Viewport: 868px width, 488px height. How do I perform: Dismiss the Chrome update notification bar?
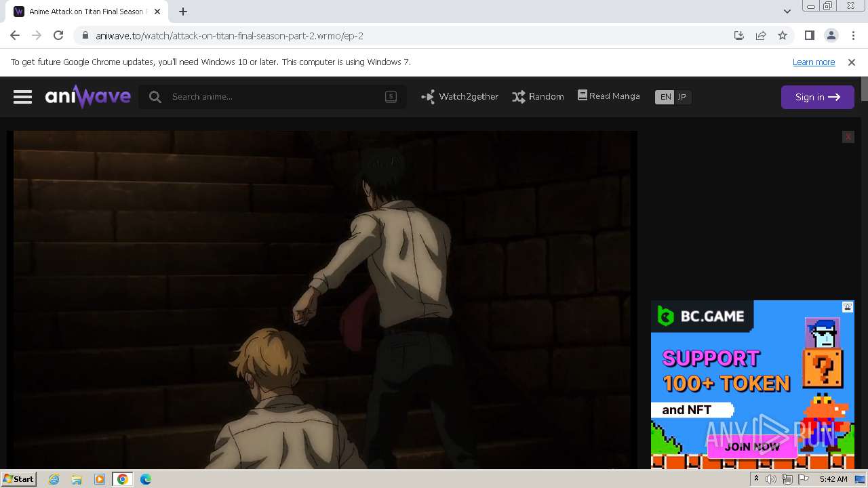(x=852, y=62)
